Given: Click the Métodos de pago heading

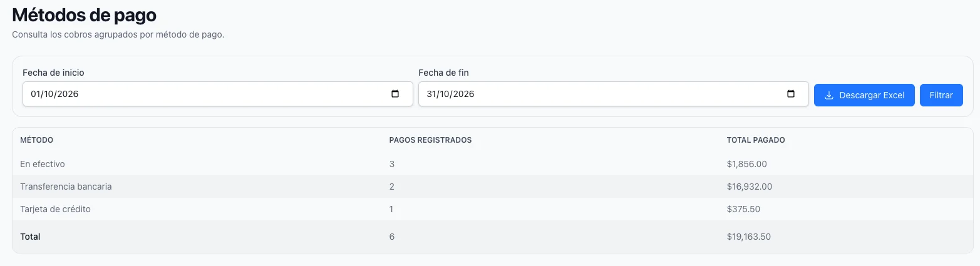Looking at the screenshot, I should (x=84, y=14).
